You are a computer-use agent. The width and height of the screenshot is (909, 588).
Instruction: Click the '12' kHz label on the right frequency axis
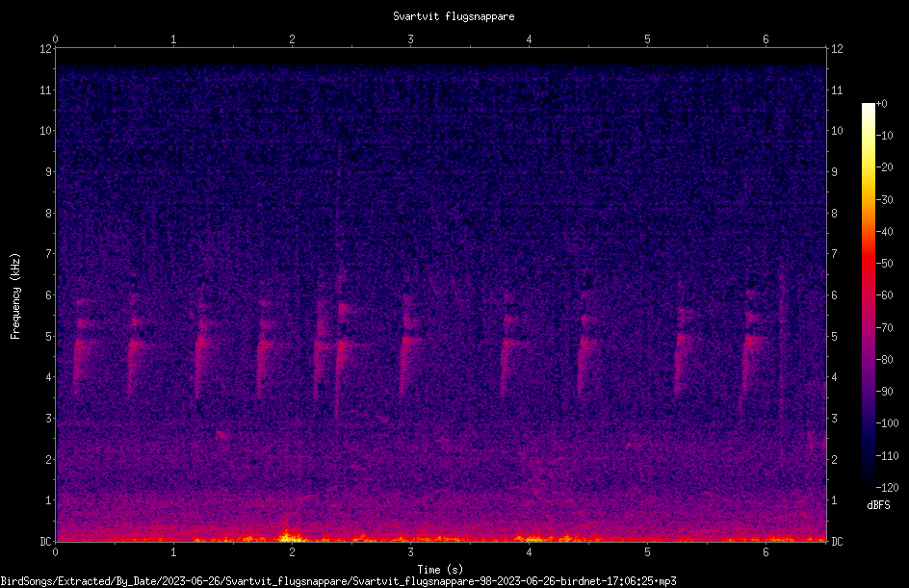click(837, 49)
